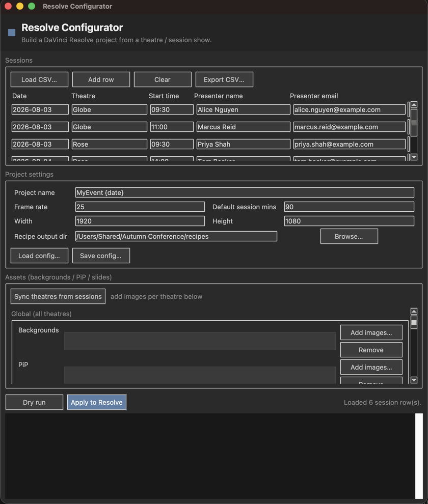Minimize the Resolve Configurator window
The height and width of the screenshot is (504, 428).
[20, 6]
